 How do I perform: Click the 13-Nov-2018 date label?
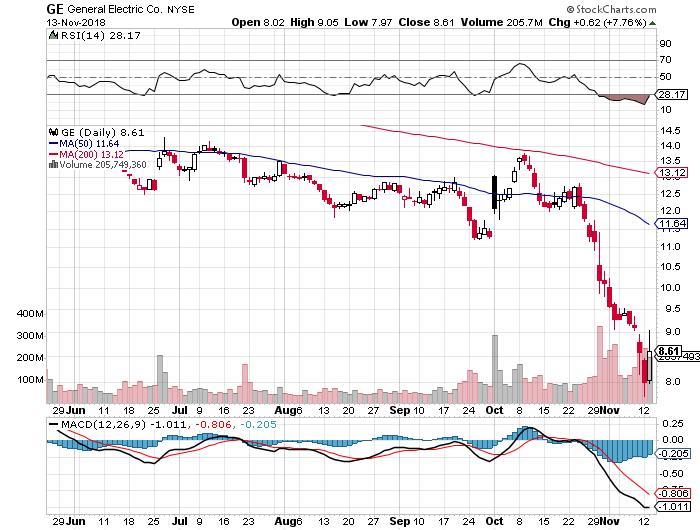[x=76, y=22]
